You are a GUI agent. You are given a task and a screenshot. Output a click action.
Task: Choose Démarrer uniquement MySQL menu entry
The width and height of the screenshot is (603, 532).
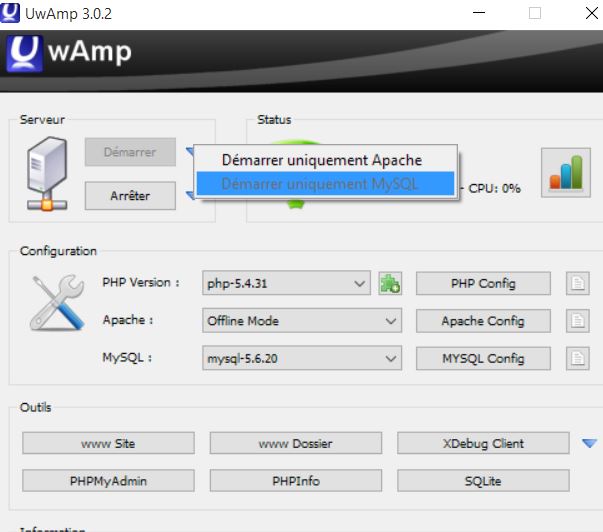(x=325, y=183)
